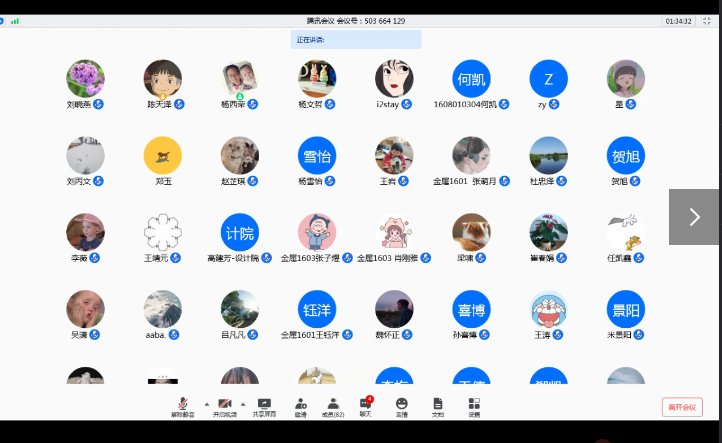Expand audio options arrow beside the microphone
722x443 pixels.
tap(206, 404)
